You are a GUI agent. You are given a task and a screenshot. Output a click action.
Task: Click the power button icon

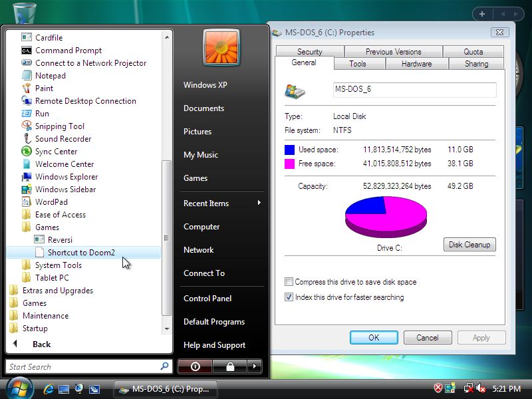pos(195,366)
